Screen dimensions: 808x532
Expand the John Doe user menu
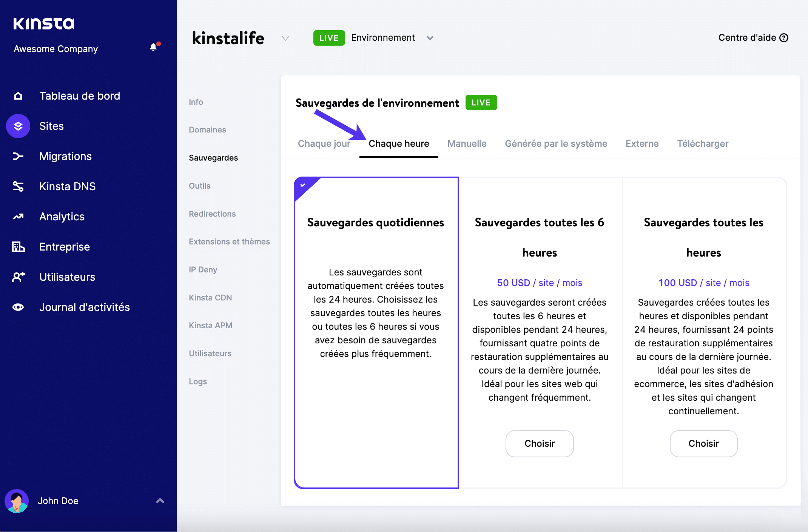[x=160, y=501]
